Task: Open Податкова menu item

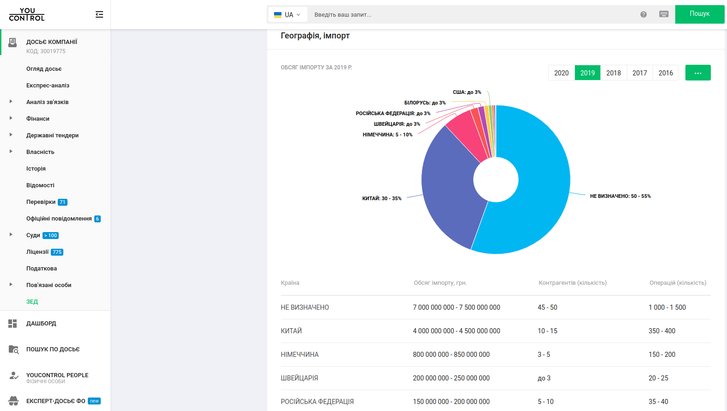Action: [41, 269]
